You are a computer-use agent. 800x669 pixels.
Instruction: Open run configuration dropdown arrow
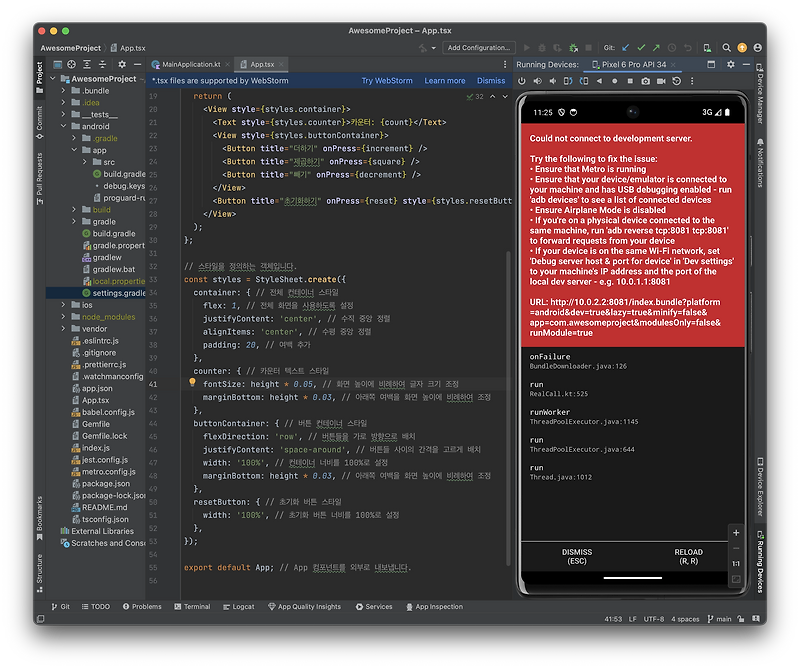pos(434,48)
